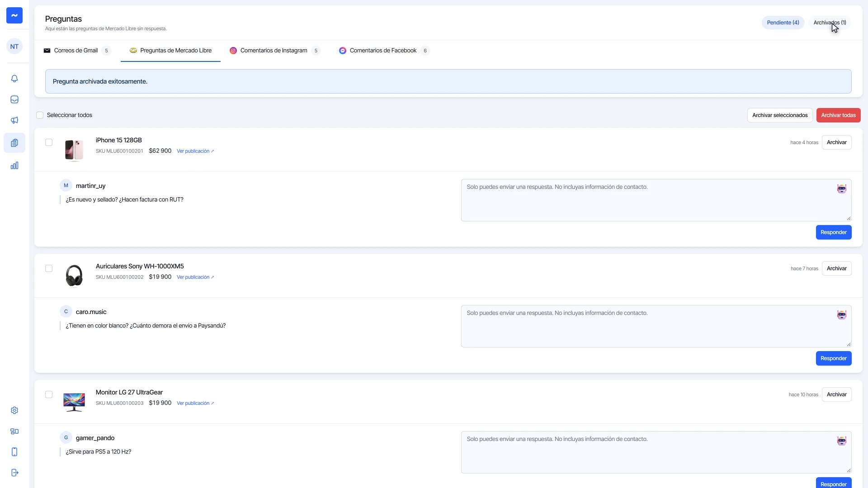Screen dimensions: 868x488
Task: Select the Monitor LG 27 UltraGear checkbox
Action: pos(49,394)
